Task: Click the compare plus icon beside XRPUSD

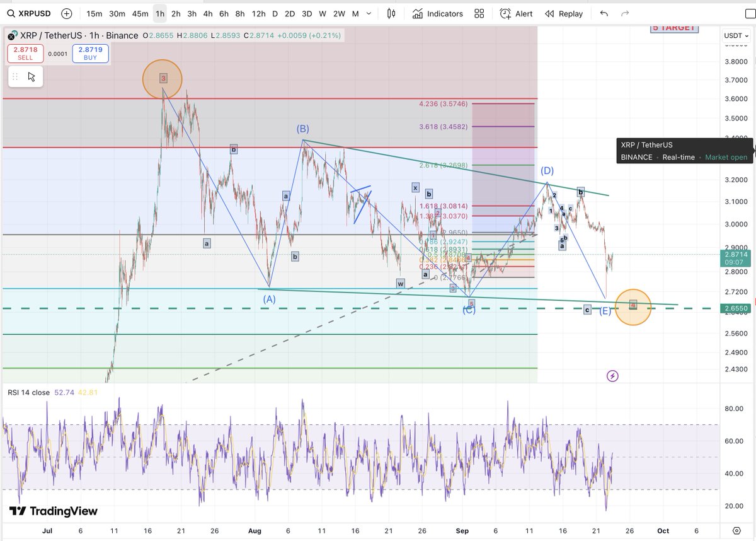Action: 66,13
